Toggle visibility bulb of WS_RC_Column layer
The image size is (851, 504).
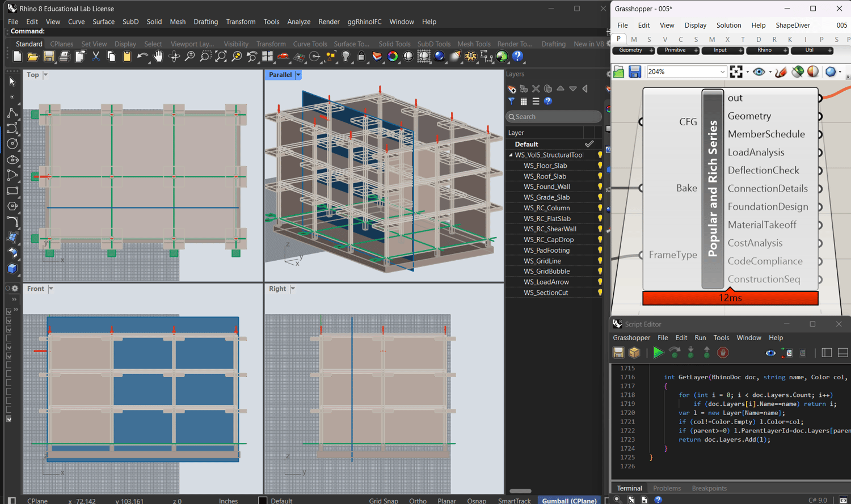[600, 208]
